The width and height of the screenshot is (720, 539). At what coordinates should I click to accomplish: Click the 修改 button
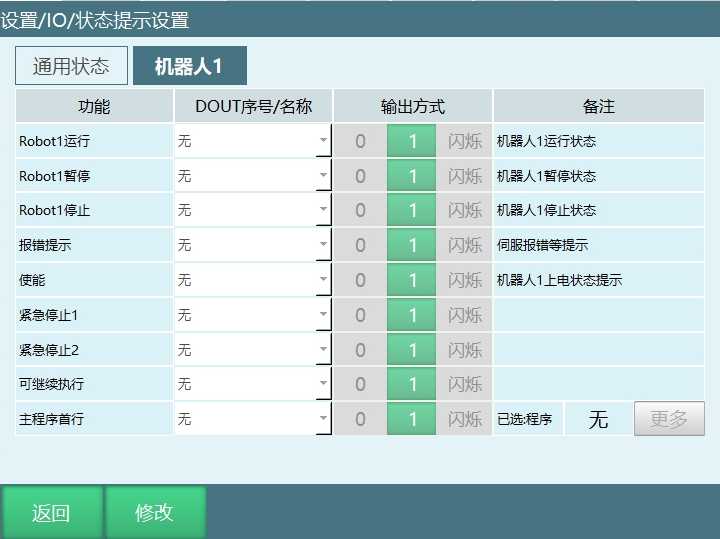(x=155, y=512)
